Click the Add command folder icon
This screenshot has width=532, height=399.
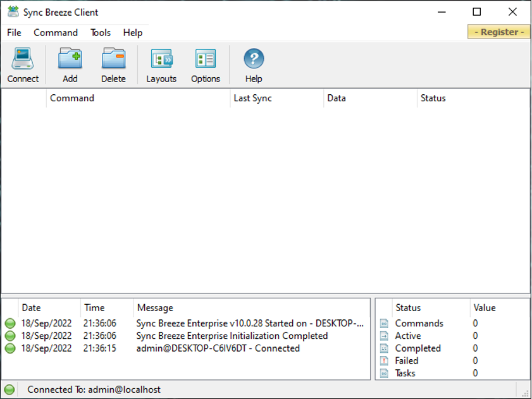70,58
